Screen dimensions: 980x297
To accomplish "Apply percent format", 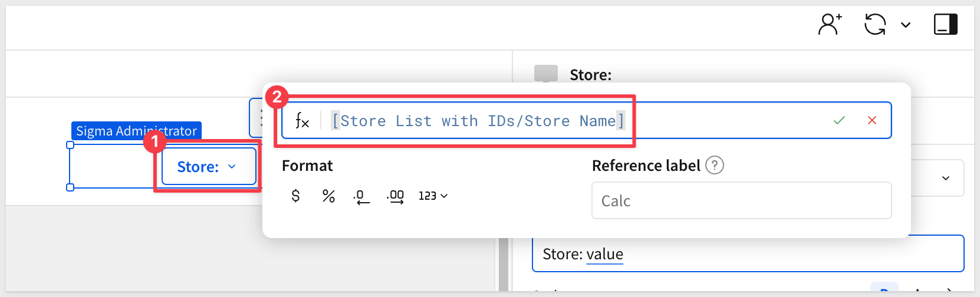I will coord(328,196).
